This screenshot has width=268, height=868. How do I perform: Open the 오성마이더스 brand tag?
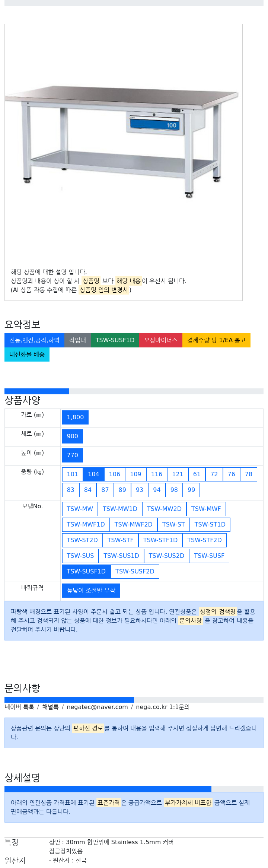pyautogui.click(x=161, y=340)
